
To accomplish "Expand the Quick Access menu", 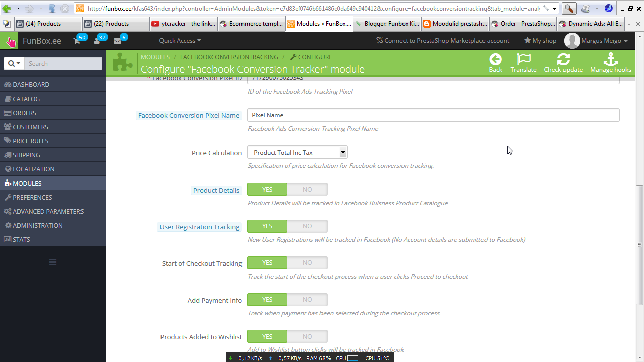I will tap(180, 41).
